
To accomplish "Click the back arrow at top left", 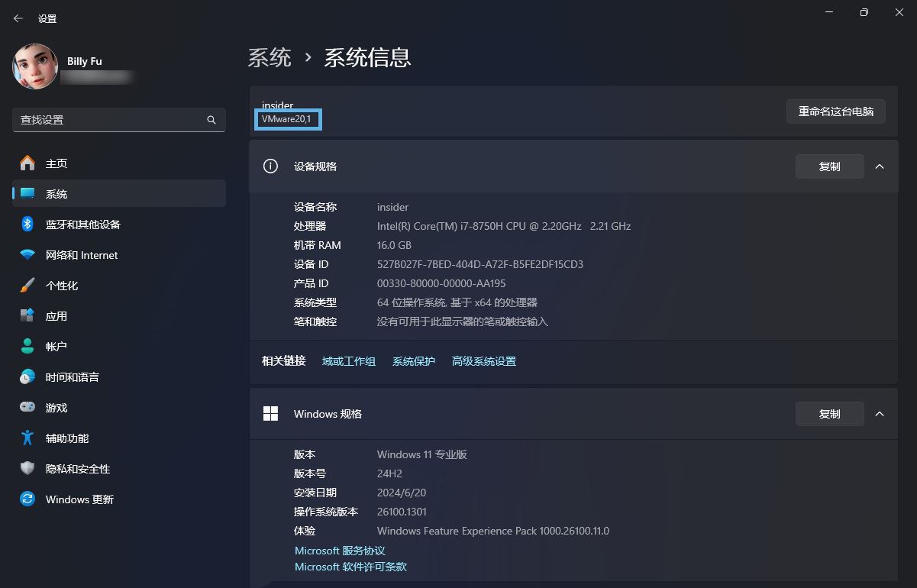I will tap(18, 18).
